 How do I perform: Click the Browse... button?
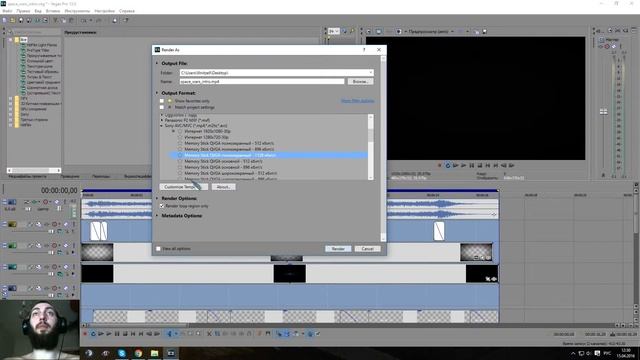(360, 82)
